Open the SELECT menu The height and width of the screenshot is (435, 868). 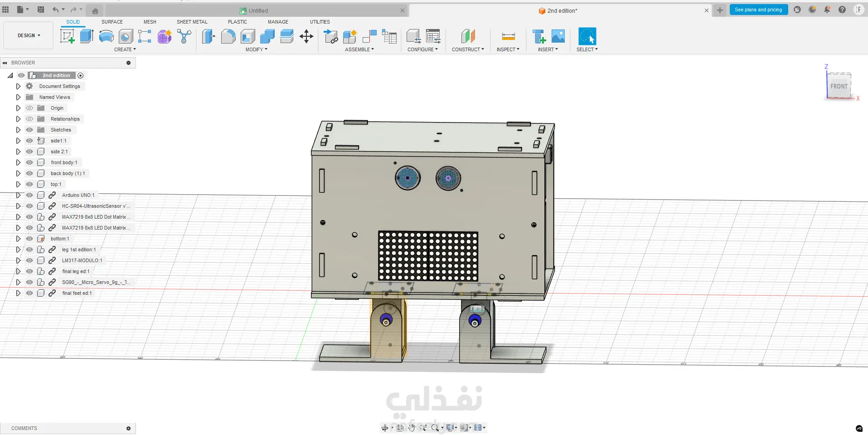click(587, 49)
